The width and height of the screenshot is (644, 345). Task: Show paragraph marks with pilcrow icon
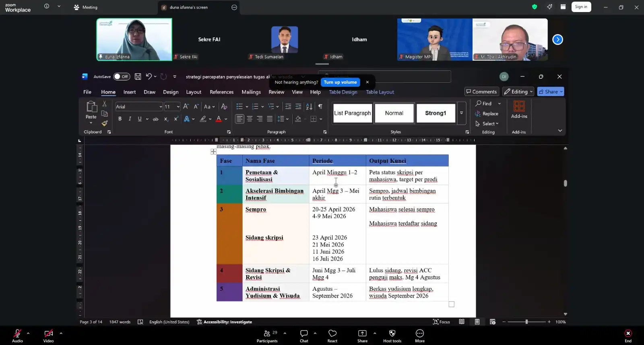click(x=320, y=107)
